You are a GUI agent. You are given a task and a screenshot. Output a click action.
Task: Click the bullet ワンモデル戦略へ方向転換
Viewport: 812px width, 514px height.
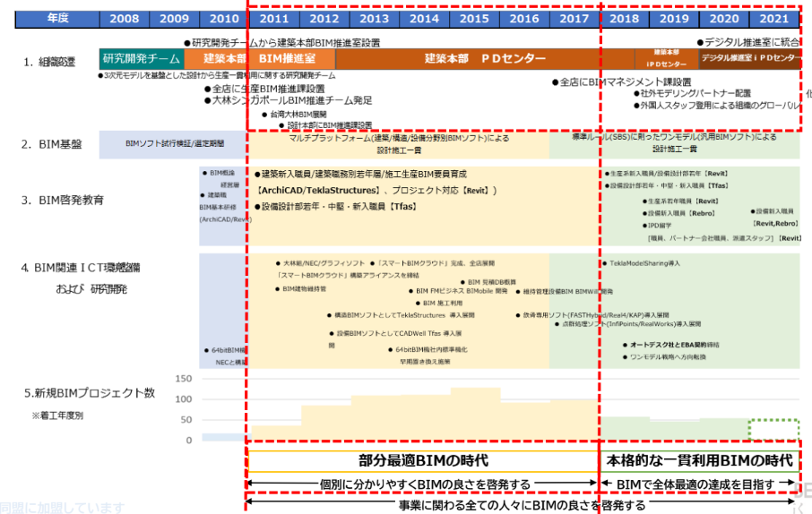(x=664, y=357)
